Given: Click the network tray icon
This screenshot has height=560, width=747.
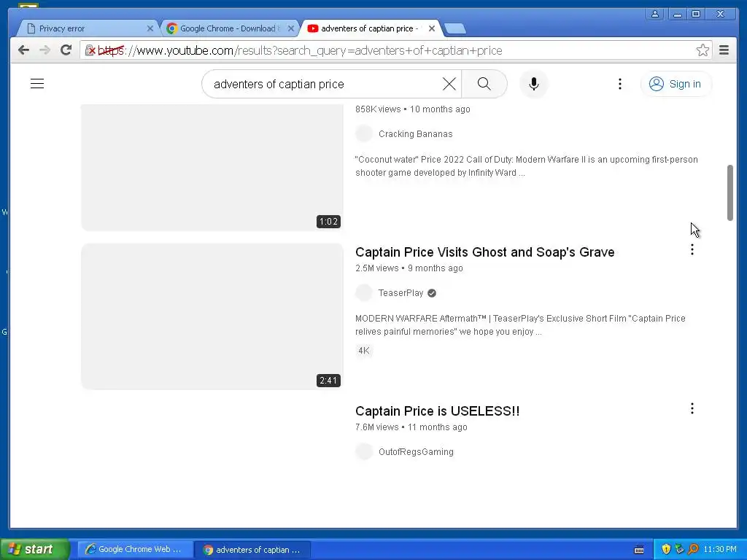Looking at the screenshot, I should click(679, 550).
